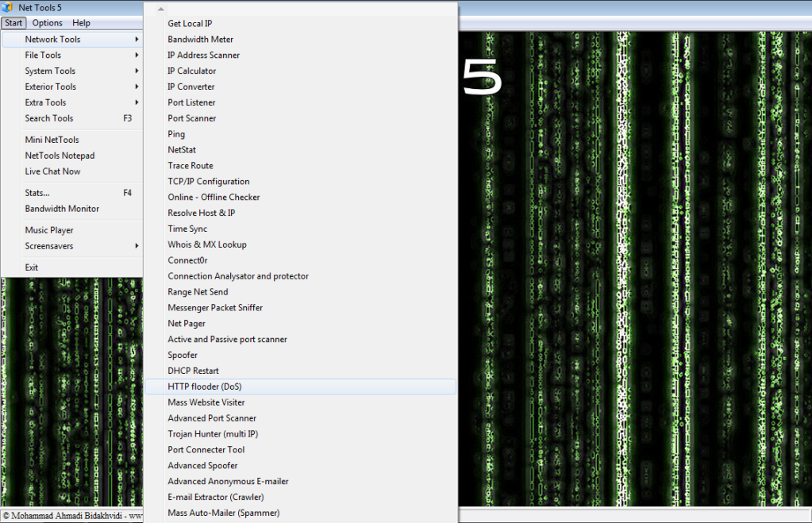Image resolution: width=812 pixels, height=523 pixels.
Task: Choose Live Chat Now
Action: [72, 171]
